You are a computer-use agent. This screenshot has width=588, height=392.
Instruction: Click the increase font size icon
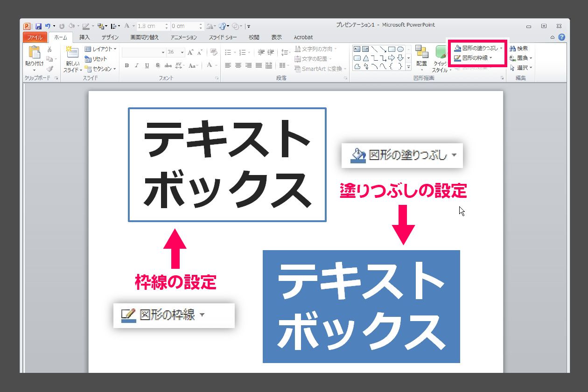pyautogui.click(x=191, y=53)
